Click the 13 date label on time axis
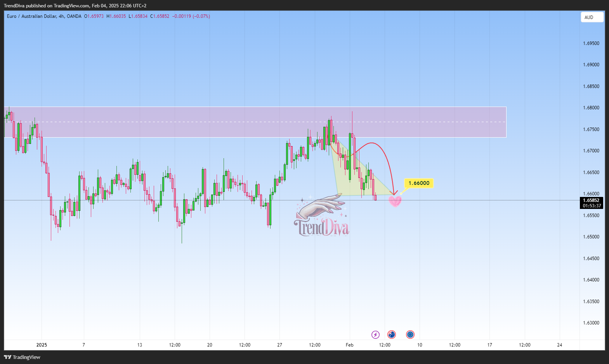The height and width of the screenshot is (364, 609). [x=140, y=345]
